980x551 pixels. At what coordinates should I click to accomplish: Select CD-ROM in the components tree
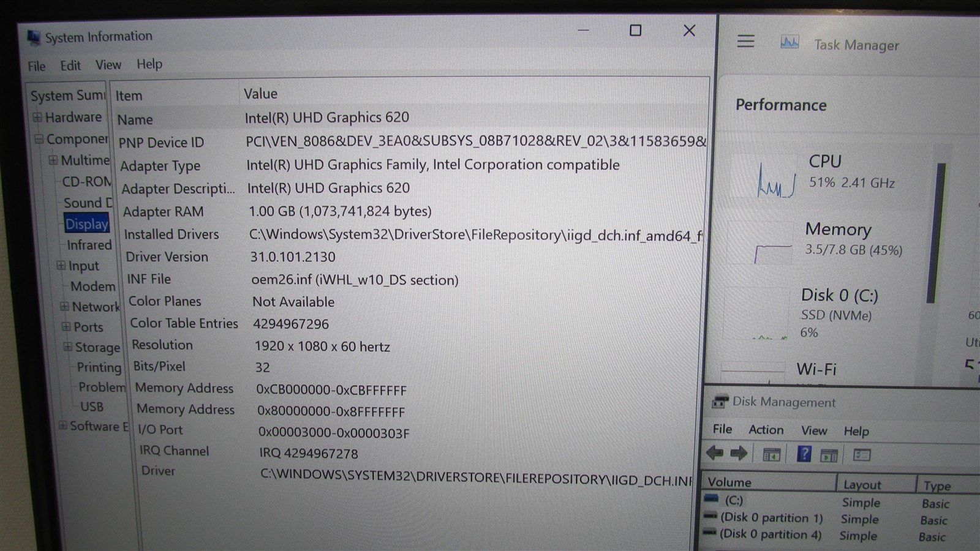click(x=87, y=182)
